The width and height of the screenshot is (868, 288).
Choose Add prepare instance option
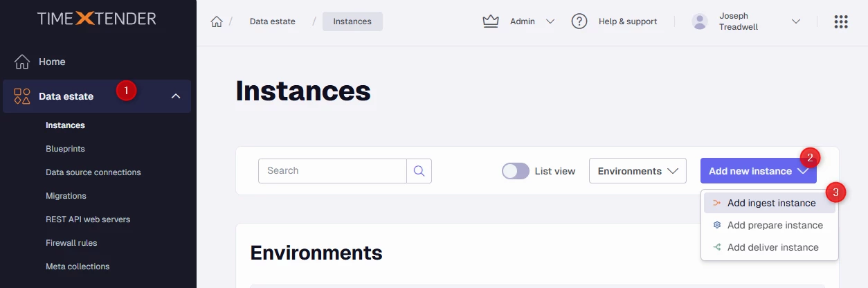[775, 225]
